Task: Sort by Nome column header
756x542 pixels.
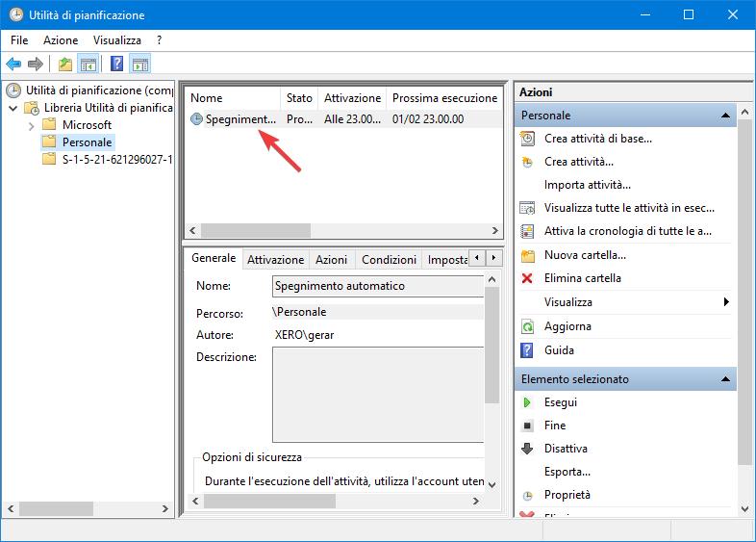Action: tap(234, 98)
